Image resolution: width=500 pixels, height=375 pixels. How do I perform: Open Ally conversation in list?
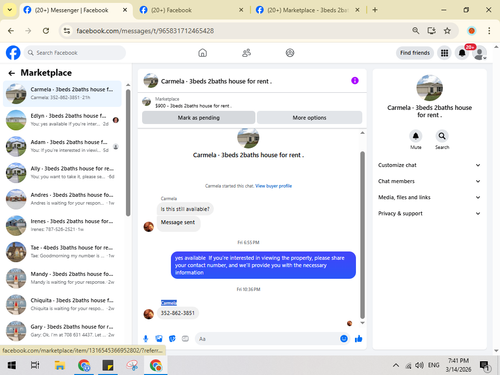62,173
